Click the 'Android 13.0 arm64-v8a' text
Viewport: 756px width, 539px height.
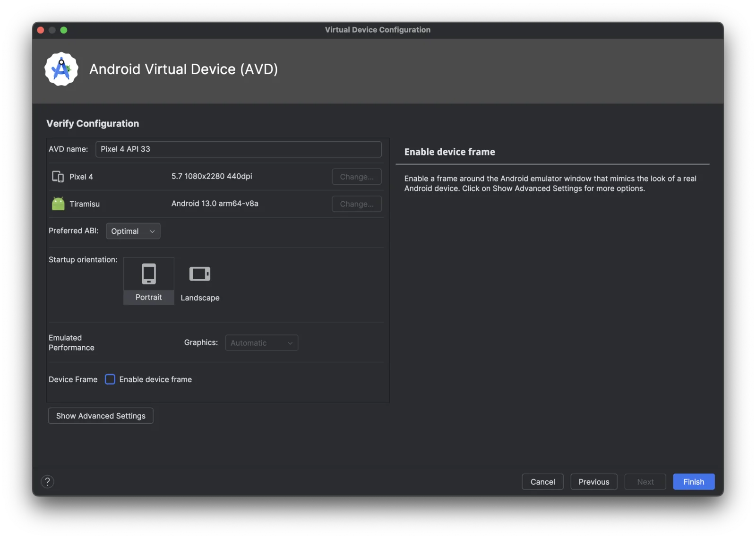click(x=215, y=204)
